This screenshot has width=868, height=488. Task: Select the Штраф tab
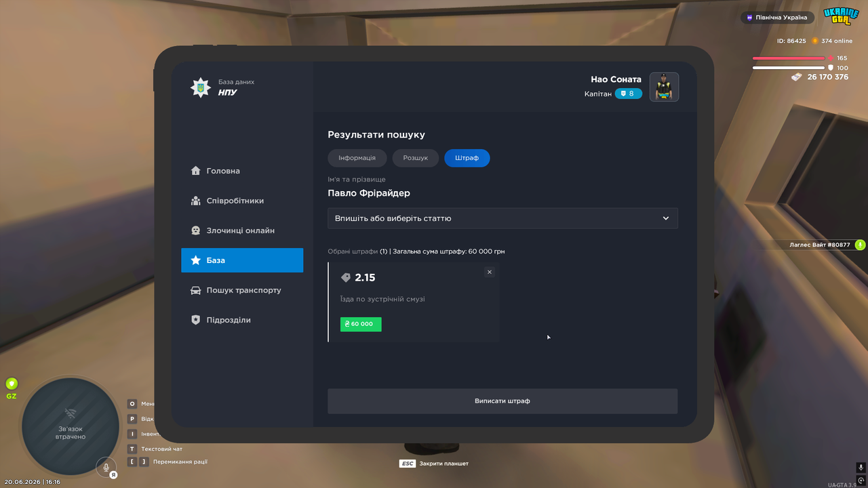[x=467, y=158]
